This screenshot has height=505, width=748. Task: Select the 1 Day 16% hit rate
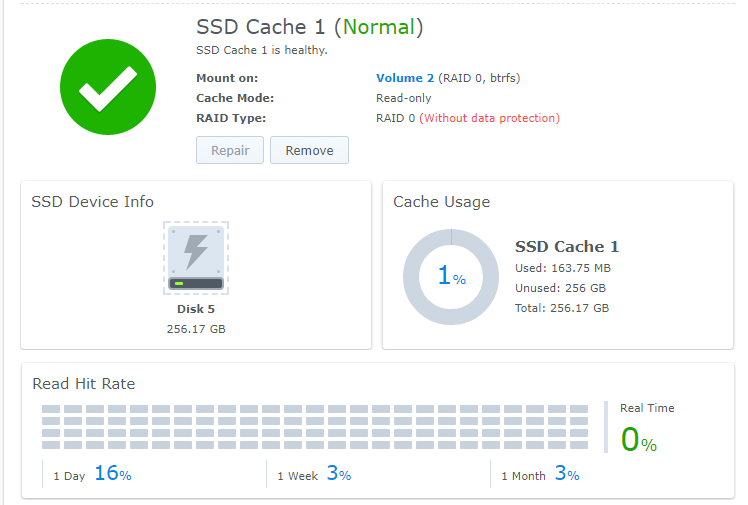(x=93, y=474)
